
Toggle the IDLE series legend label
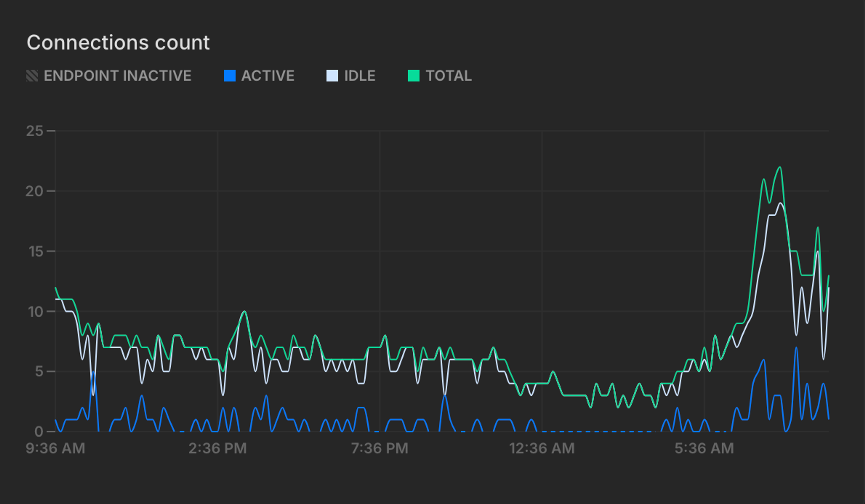360,76
